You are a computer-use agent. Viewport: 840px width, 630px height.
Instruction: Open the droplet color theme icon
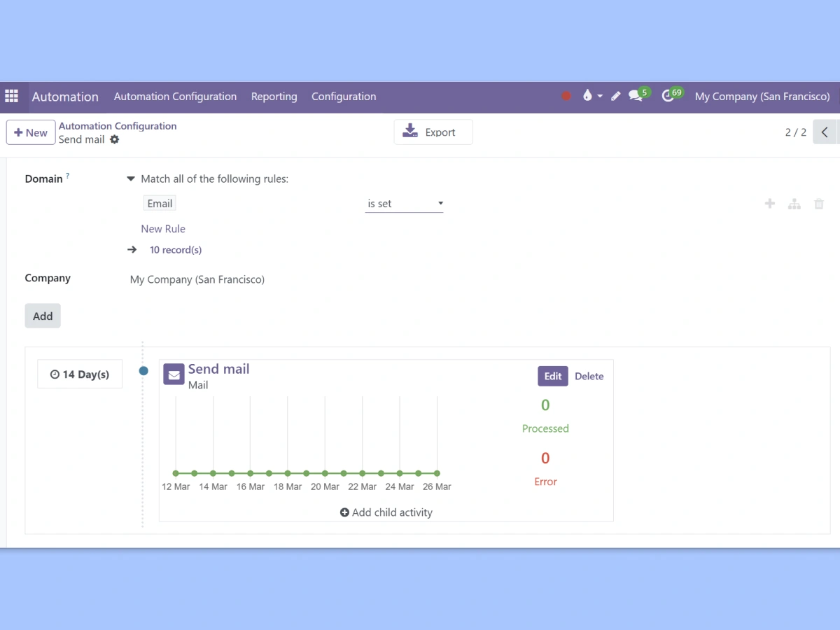point(587,97)
